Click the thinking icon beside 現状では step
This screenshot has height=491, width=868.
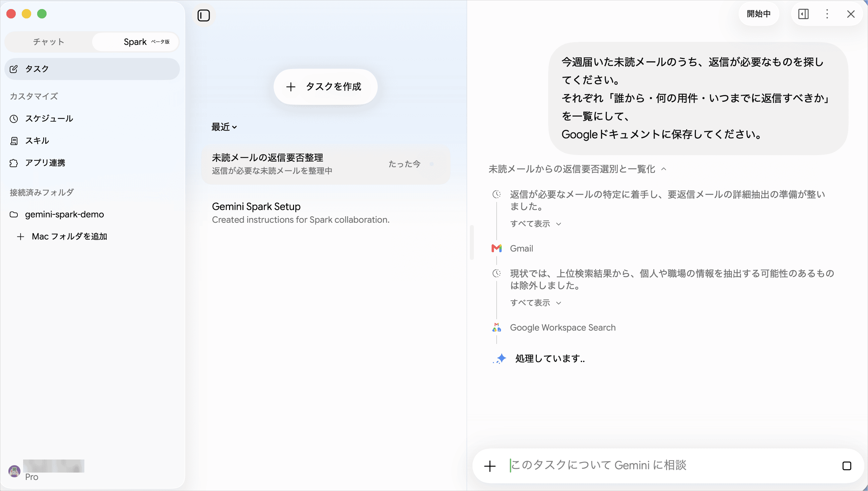click(x=497, y=273)
